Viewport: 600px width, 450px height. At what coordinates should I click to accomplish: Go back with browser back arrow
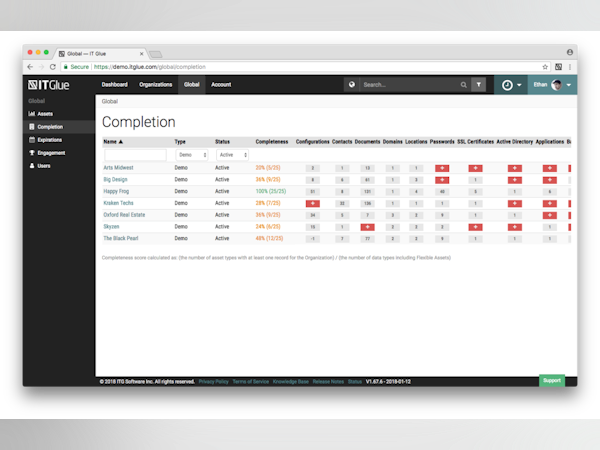click(x=30, y=67)
